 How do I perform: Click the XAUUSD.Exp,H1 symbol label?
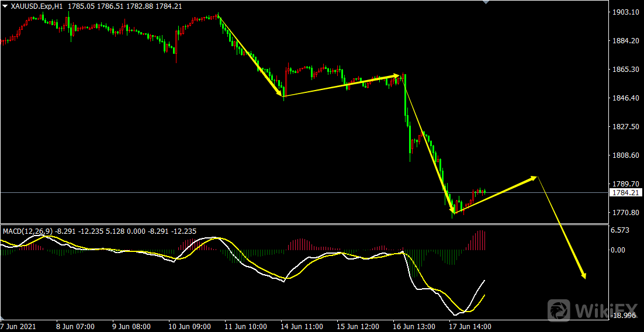pos(37,6)
